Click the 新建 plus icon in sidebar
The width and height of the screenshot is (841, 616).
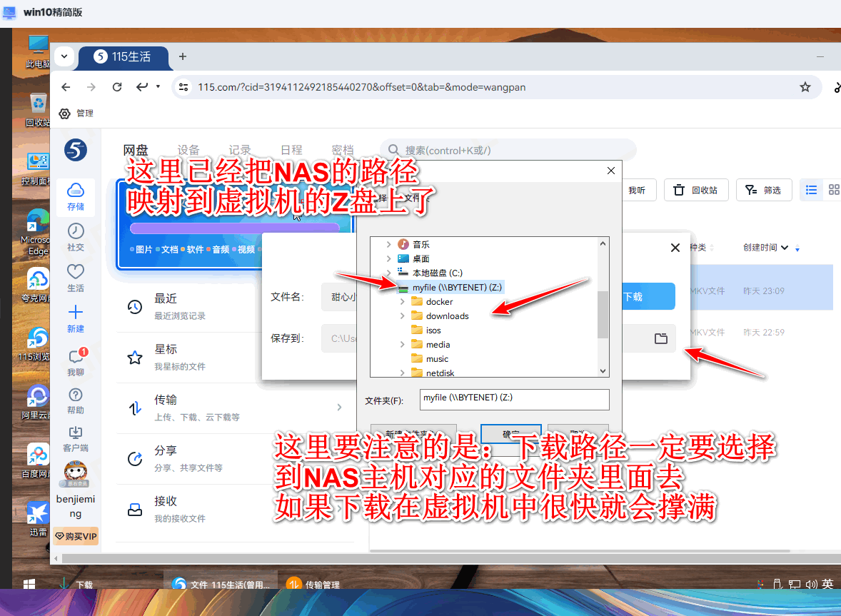pos(76,318)
